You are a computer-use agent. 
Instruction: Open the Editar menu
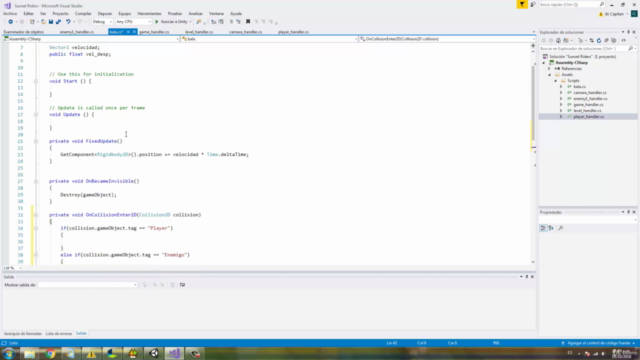tap(29, 13)
